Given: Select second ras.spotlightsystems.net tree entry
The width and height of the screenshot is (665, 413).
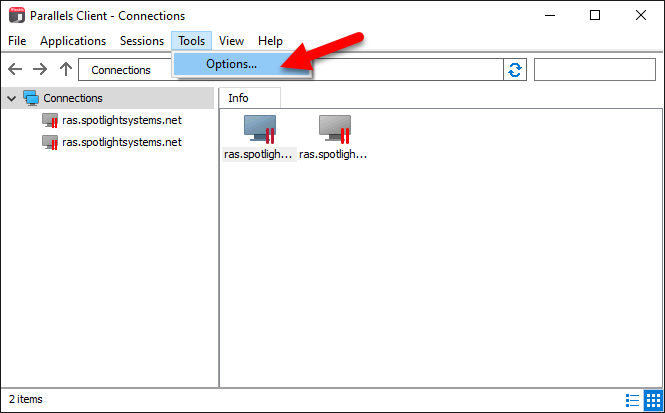Looking at the screenshot, I should (x=121, y=142).
